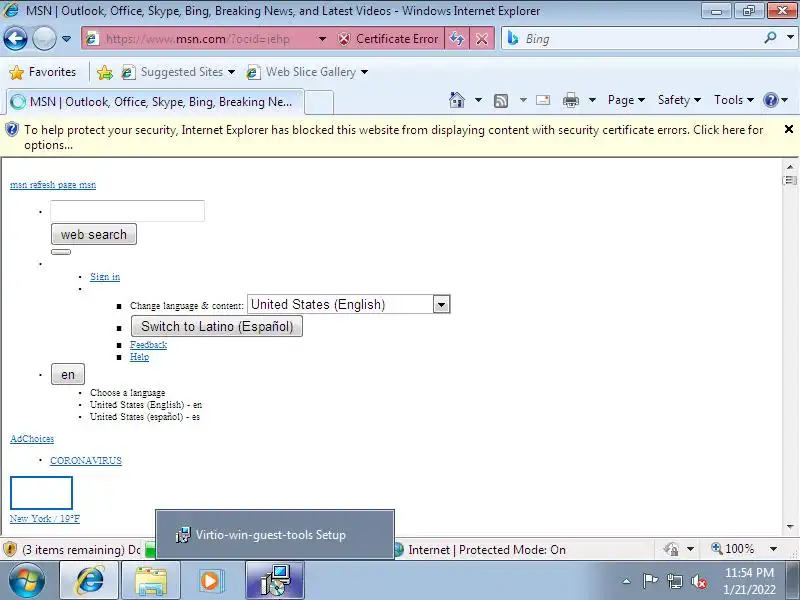Screen dimensions: 800x600
Task: Click the page scrollbar down arrow
Action: click(x=790, y=527)
